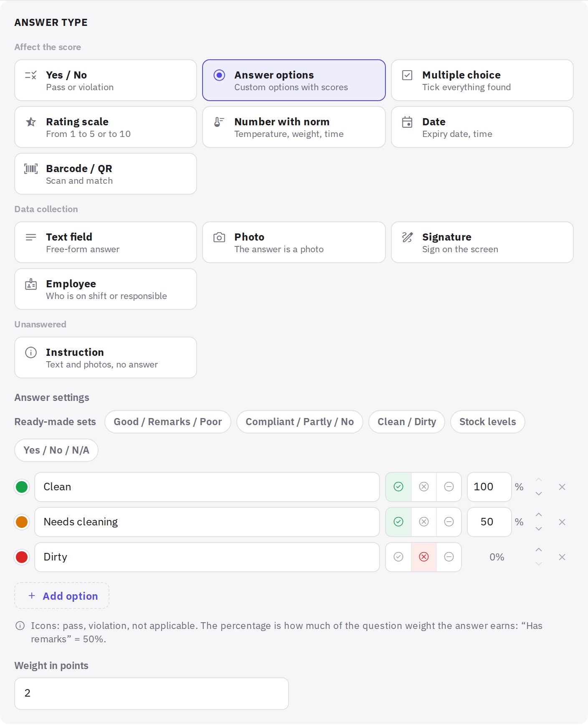Edit the Weight in points field
The height and width of the screenshot is (725, 588).
[152, 694]
